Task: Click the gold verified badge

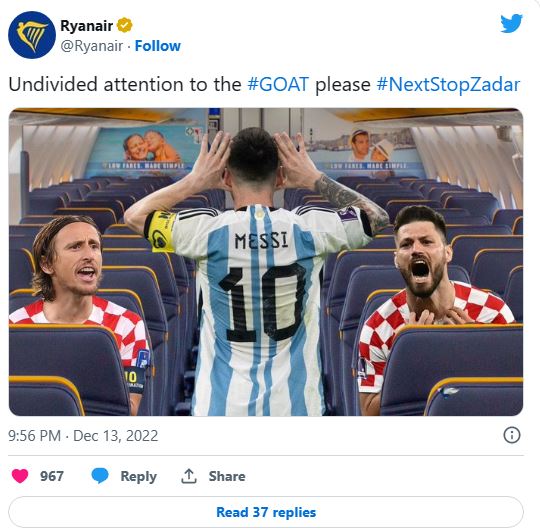Action: point(124,25)
